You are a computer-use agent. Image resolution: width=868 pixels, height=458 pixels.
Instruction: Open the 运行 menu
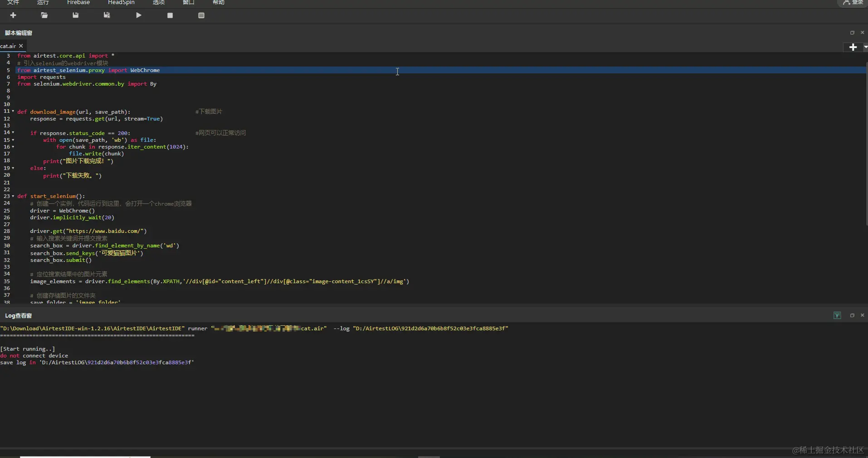43,2
